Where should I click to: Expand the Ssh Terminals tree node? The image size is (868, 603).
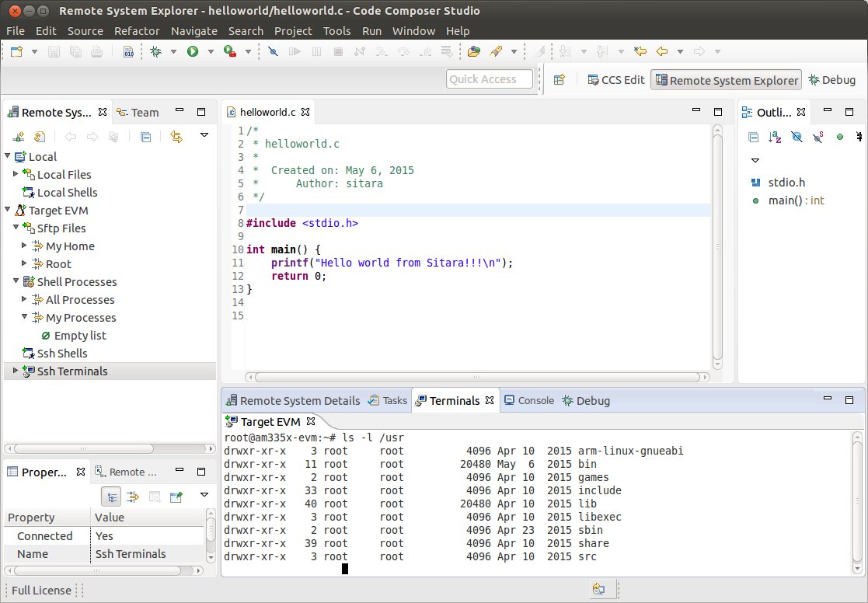click(15, 371)
